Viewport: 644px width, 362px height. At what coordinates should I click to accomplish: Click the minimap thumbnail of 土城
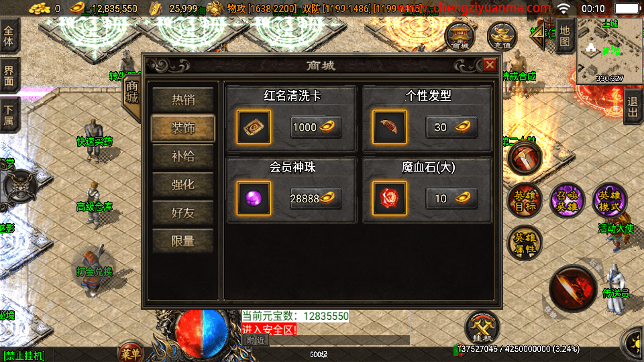tap(609, 51)
